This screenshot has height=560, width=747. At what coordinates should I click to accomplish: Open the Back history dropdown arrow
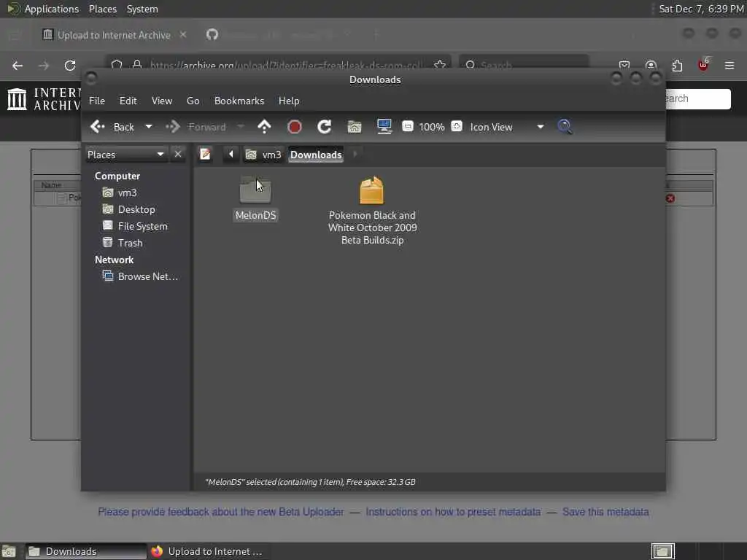pyautogui.click(x=149, y=127)
